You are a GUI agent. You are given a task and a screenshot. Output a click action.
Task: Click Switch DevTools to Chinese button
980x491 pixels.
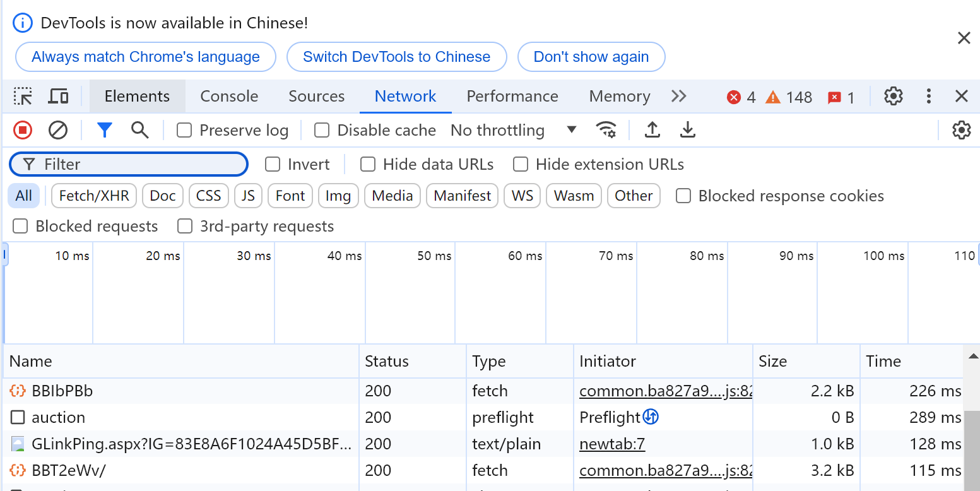[396, 57]
